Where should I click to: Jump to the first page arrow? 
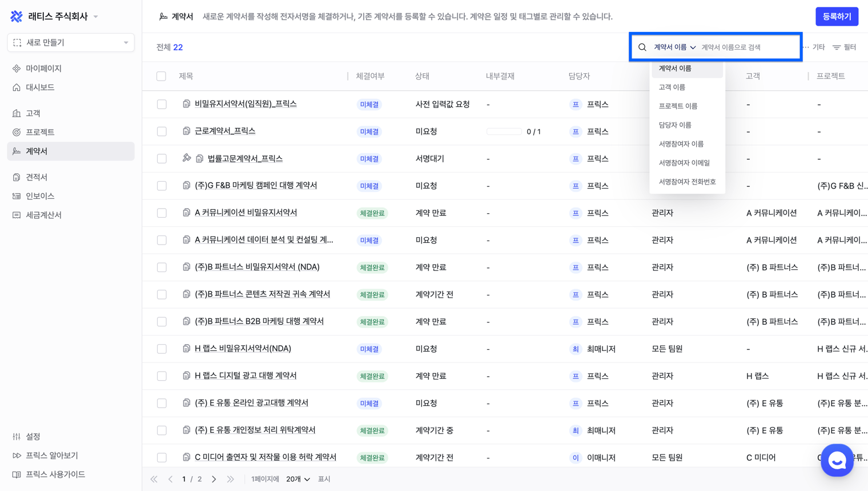point(154,479)
